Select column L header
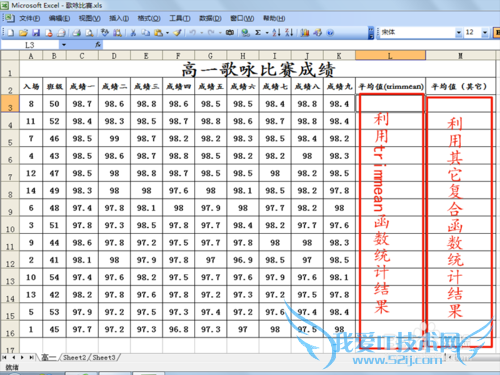Viewport: 500px width, 375px height. pyautogui.click(x=390, y=56)
